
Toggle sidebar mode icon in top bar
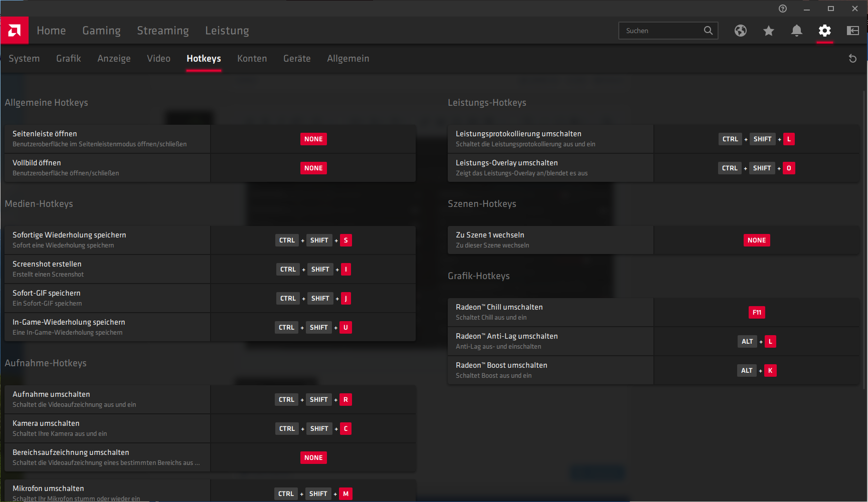pos(853,31)
